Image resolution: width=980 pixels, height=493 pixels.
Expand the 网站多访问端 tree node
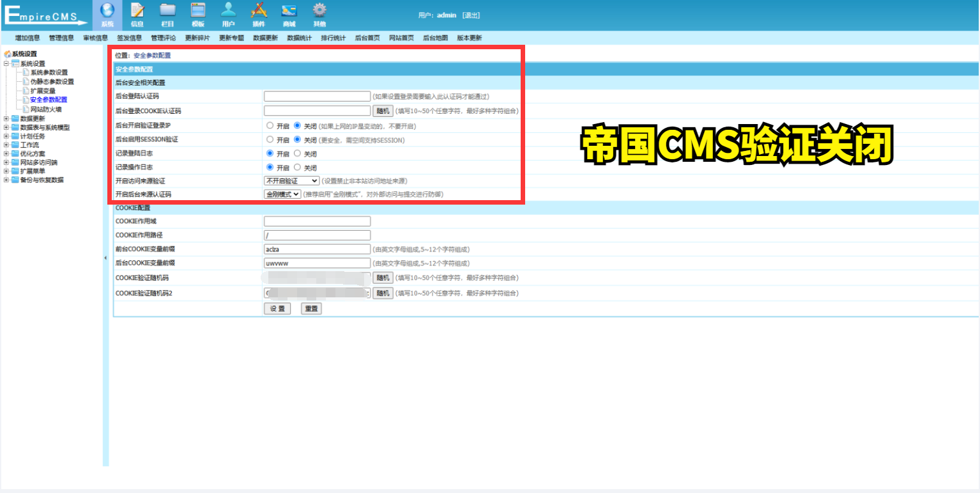coord(6,162)
